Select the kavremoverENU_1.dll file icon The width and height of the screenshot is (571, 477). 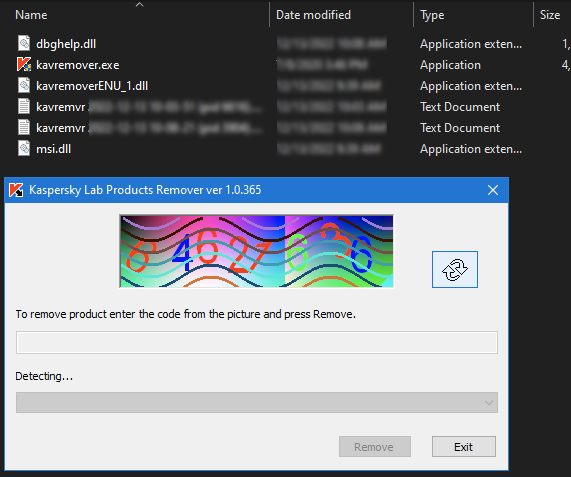[x=24, y=85]
